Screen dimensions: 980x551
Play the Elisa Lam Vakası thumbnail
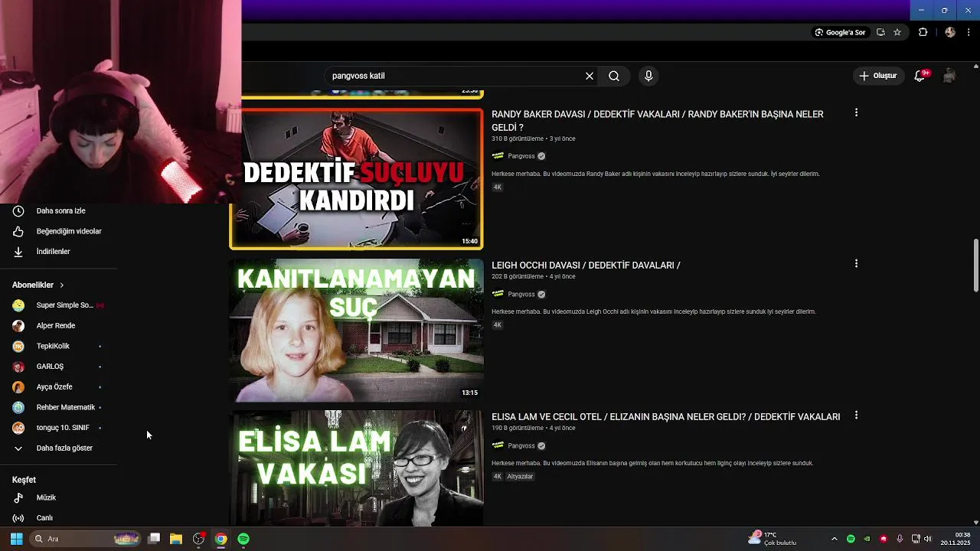pos(357,468)
